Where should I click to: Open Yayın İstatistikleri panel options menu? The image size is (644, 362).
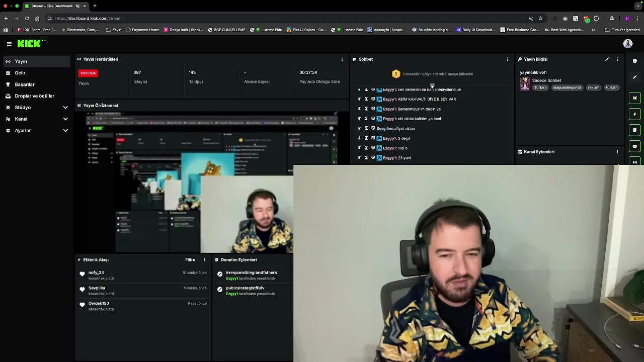coord(342,59)
